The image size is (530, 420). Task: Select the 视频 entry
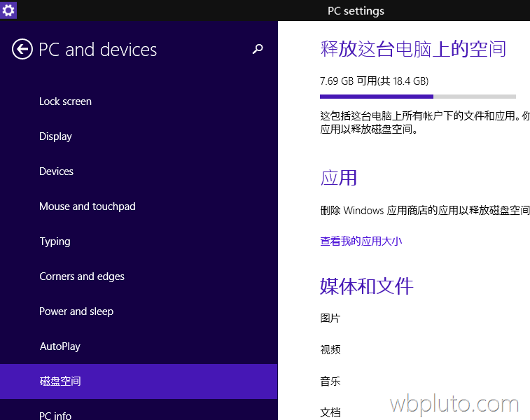tap(330, 350)
